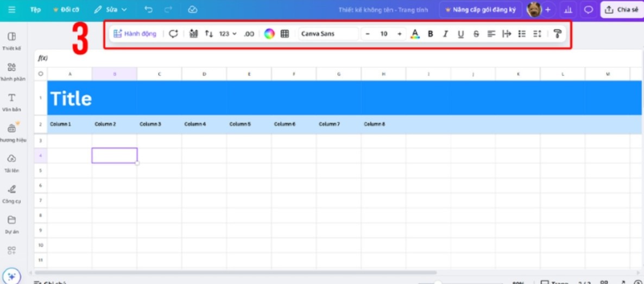Open the rainbow cell color picker
This screenshot has height=284, width=644.
[x=269, y=34]
